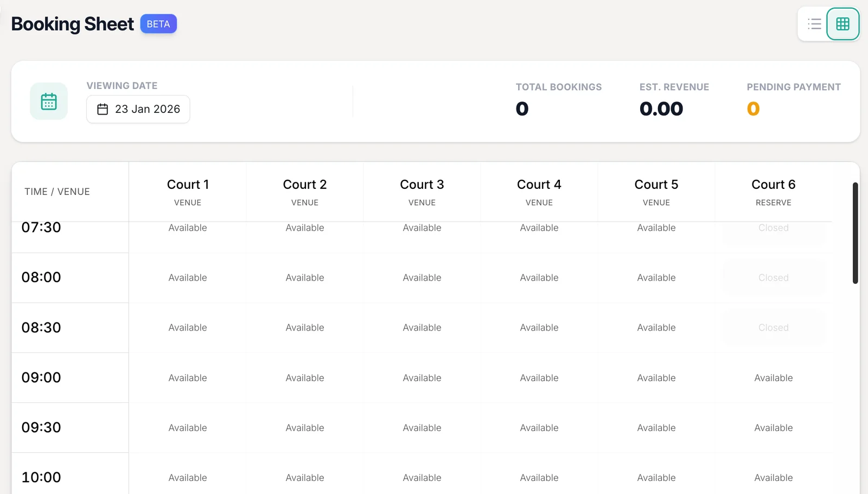Book Court 3 at 09:00

click(422, 378)
